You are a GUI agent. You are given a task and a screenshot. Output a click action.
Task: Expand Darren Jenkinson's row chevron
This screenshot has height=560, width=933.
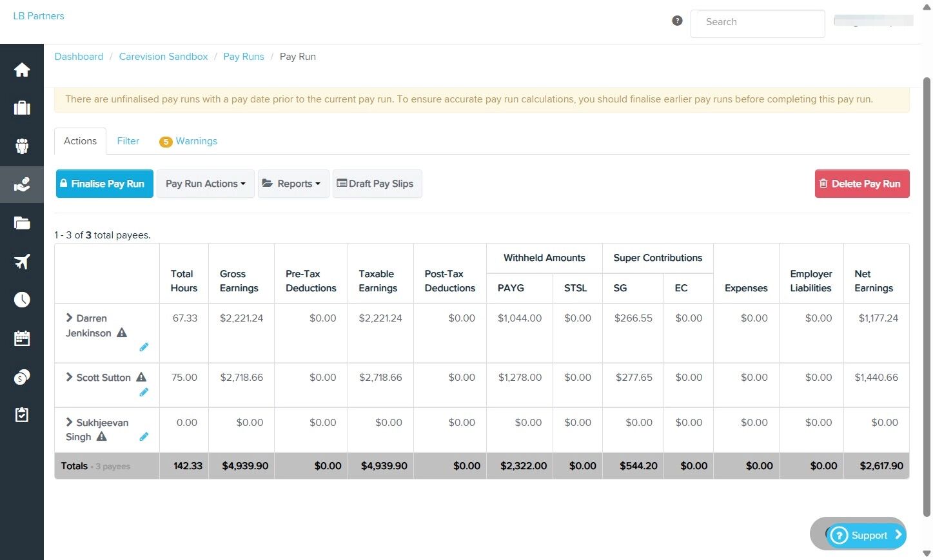(69, 318)
